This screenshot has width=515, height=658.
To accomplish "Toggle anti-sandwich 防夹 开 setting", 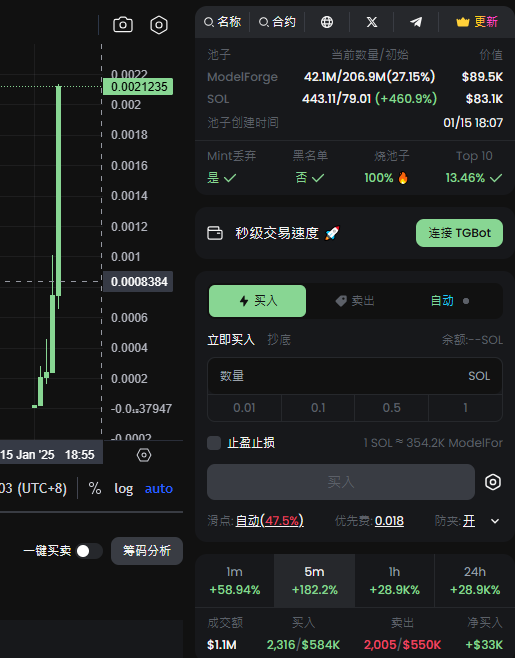I will coord(469,521).
